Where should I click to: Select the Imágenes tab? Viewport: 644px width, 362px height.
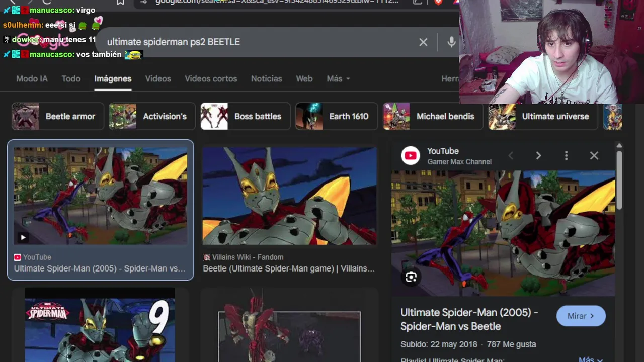pyautogui.click(x=113, y=79)
